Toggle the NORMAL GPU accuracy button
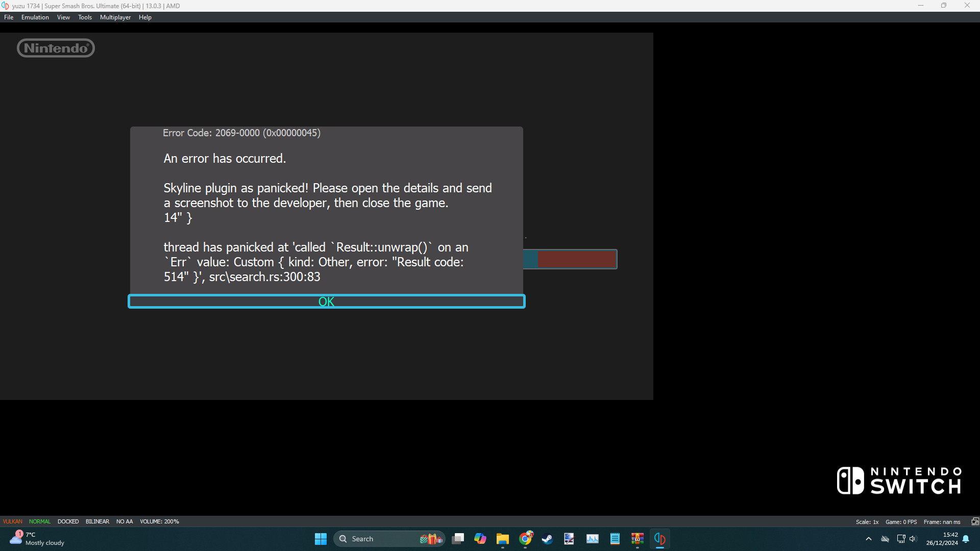Image resolution: width=980 pixels, height=551 pixels. point(40,521)
